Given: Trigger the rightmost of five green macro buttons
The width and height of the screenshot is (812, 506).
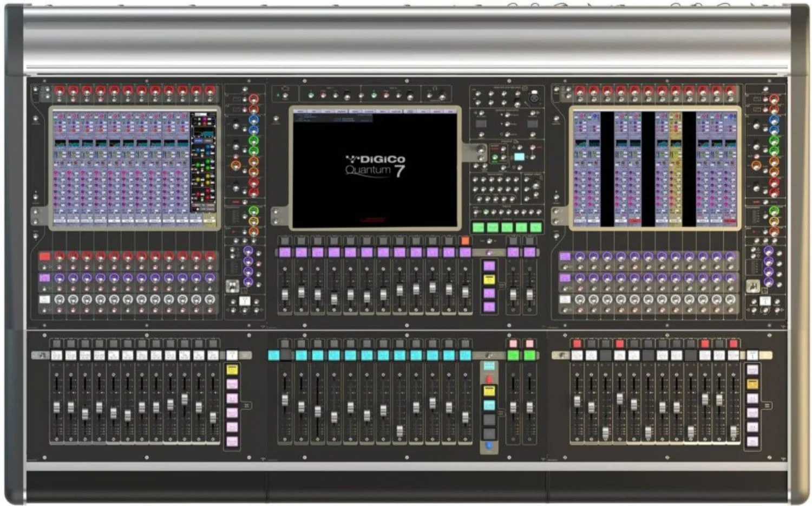Looking at the screenshot, I should click(536, 228).
